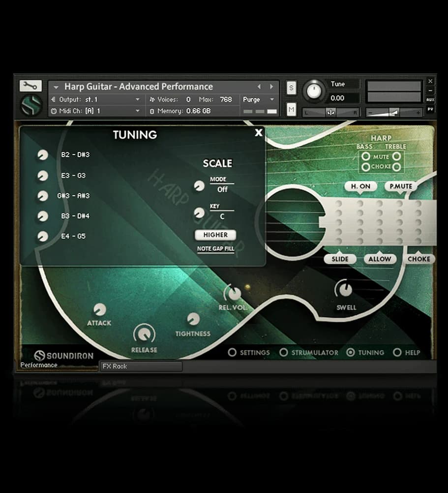Go to previous instrument preset arrow
The image size is (448, 493).
point(259,87)
